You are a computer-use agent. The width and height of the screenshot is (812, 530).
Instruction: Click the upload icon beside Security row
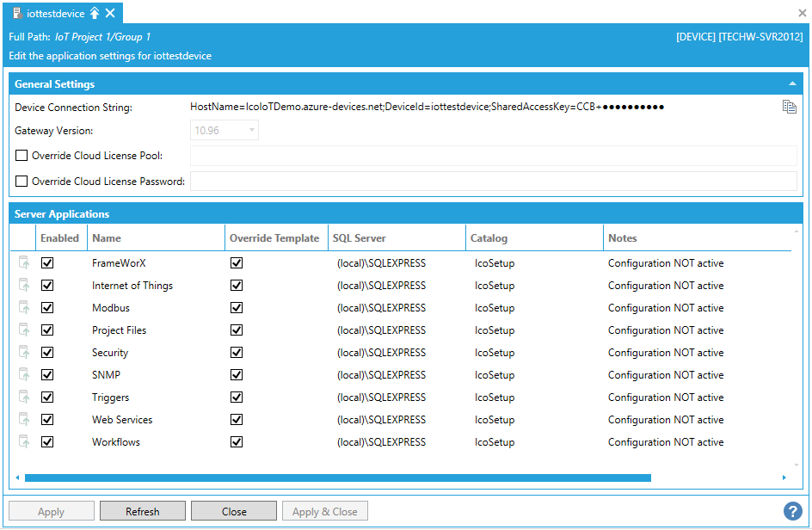click(x=24, y=353)
